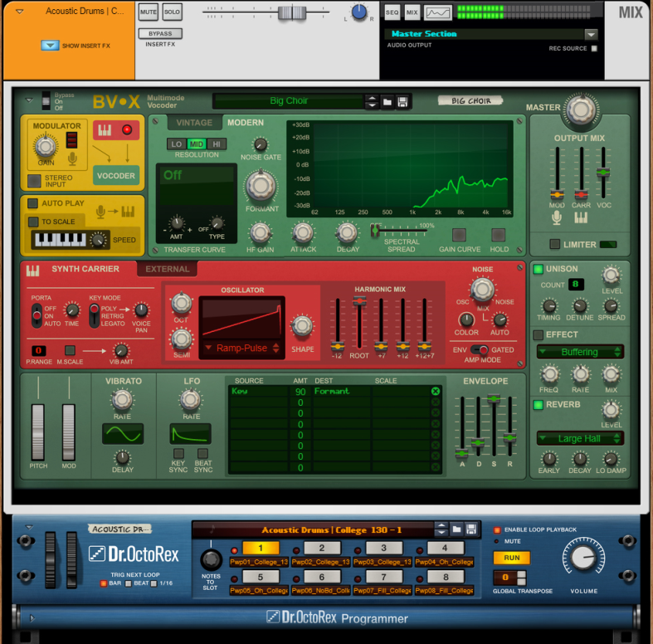Viewport: 653px width, 644px height.
Task: Expand the Dr.OctoRex Programmer panel arrow
Action: tap(32, 618)
